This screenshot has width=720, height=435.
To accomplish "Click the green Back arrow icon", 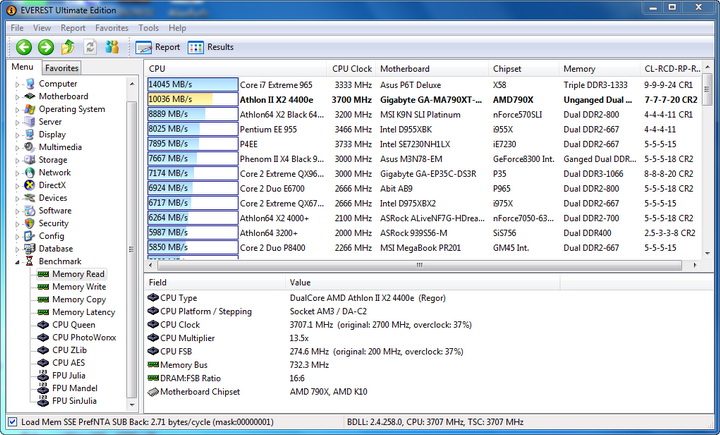I will 24,47.
